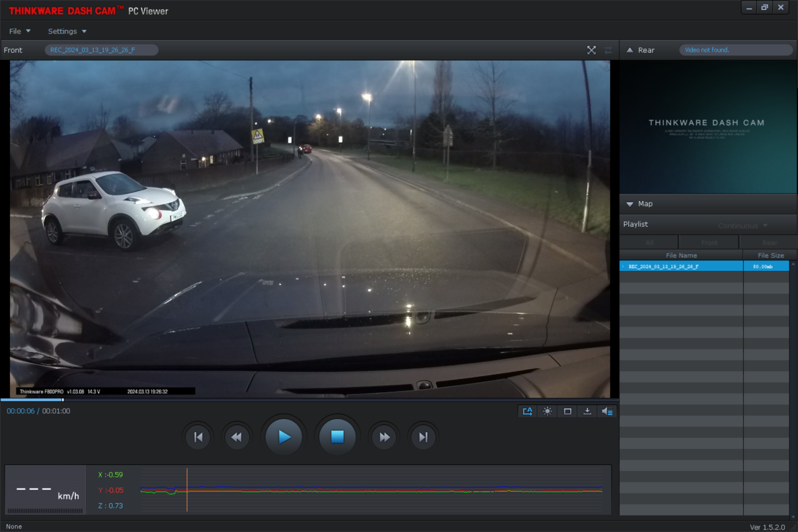Open the File menu
The height and width of the screenshot is (532, 798).
coord(20,31)
